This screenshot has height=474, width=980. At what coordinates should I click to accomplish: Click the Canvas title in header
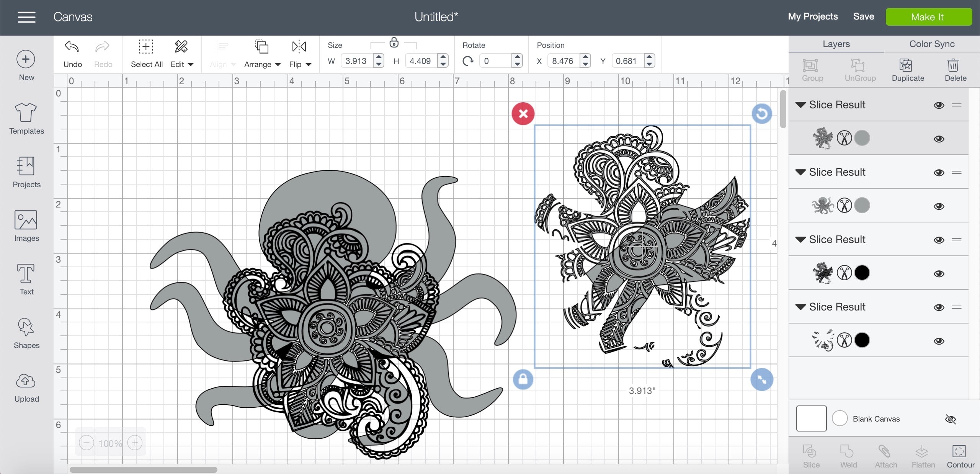coord(73,17)
